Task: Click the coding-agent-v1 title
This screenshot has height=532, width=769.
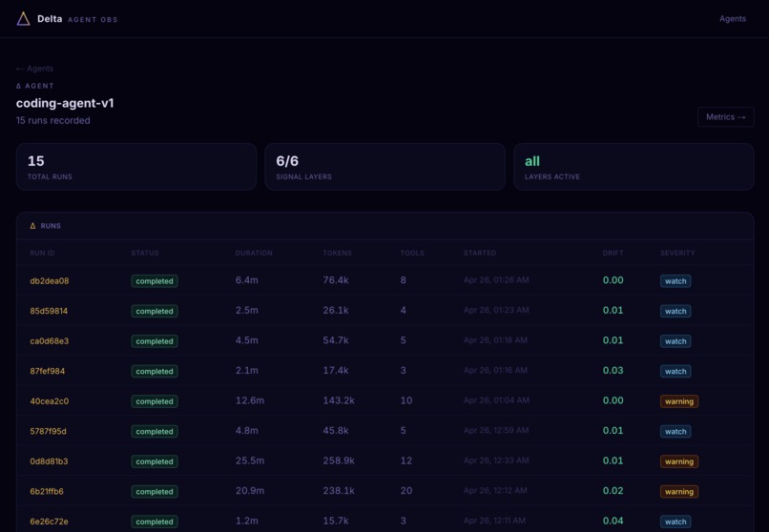Action: [65, 103]
